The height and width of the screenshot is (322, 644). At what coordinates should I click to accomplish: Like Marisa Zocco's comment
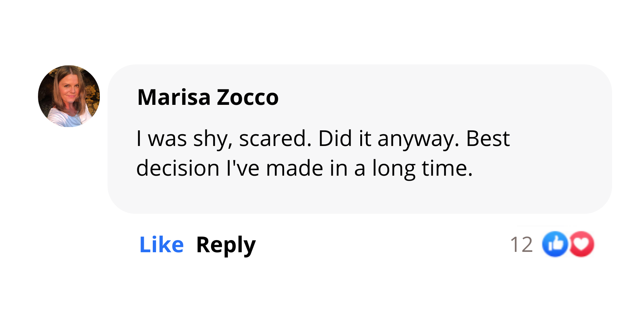coord(161,245)
